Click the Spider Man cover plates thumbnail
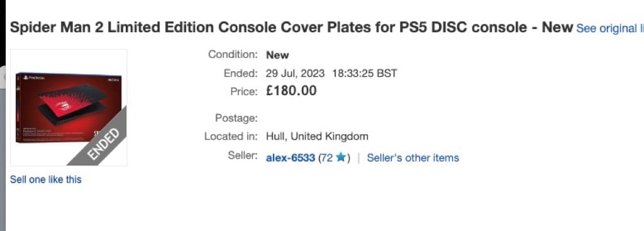The width and height of the screenshot is (644, 231). tap(69, 108)
